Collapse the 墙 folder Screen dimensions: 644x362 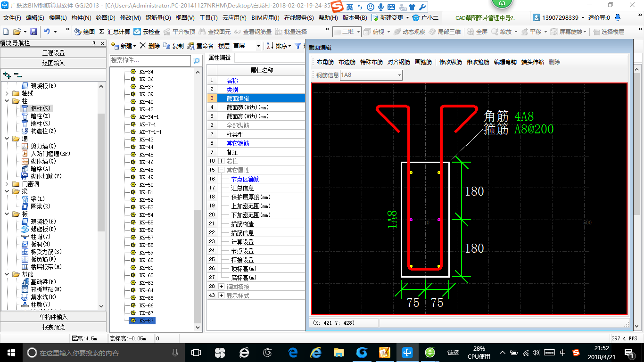[x=7, y=139]
